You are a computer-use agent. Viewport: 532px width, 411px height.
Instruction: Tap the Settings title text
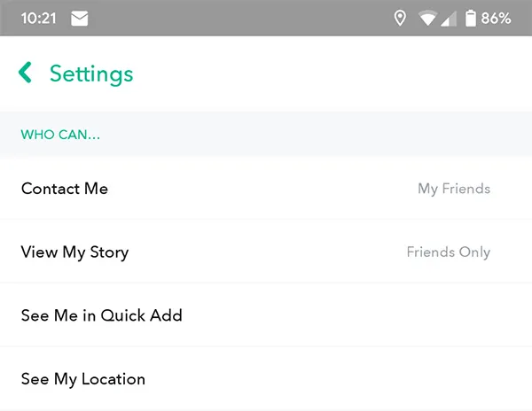[x=91, y=74]
